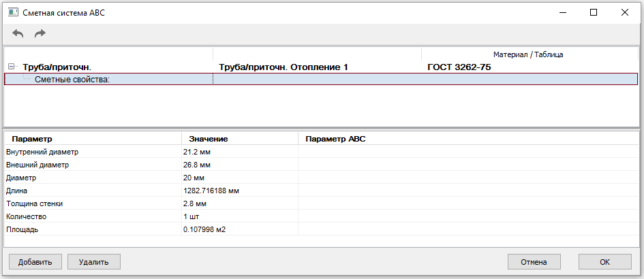Click the Добавить button

pyautogui.click(x=35, y=262)
